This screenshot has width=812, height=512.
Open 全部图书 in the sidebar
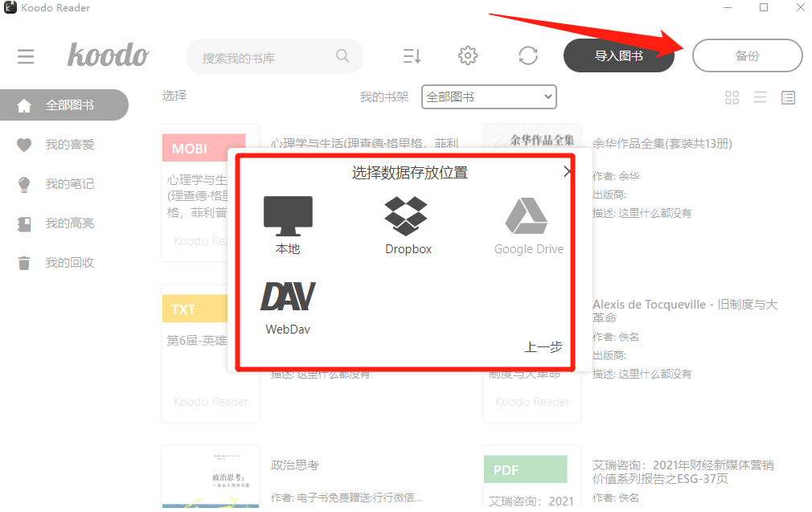pos(64,105)
